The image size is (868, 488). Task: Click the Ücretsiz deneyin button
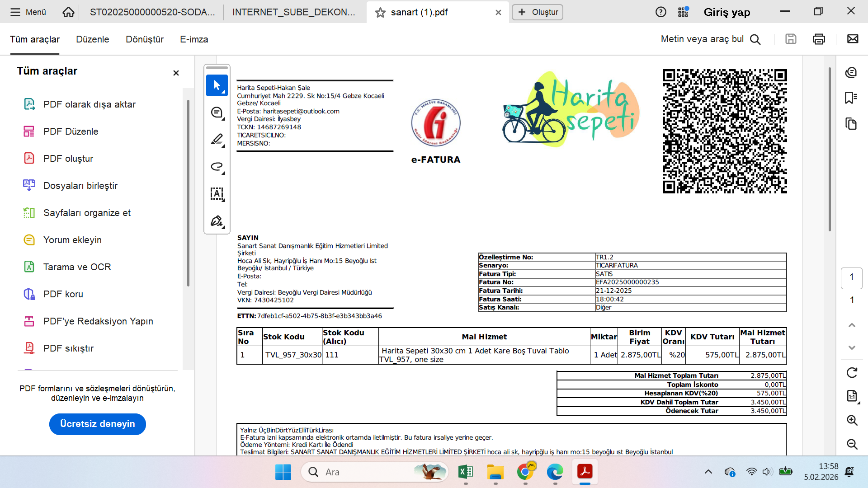click(x=97, y=424)
